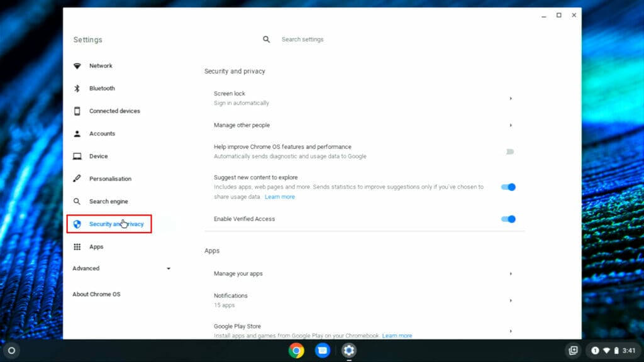Viewport: 644px width, 362px height.
Task: Disable Suggest new content to explore
Action: point(508,187)
